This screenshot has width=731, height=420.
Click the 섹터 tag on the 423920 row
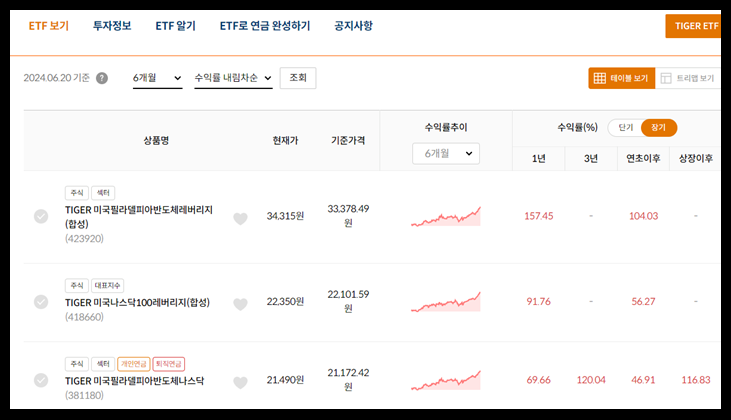(x=103, y=193)
